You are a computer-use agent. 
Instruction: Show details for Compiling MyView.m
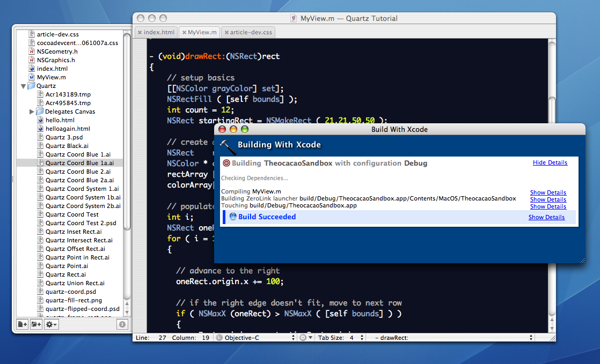click(x=548, y=192)
